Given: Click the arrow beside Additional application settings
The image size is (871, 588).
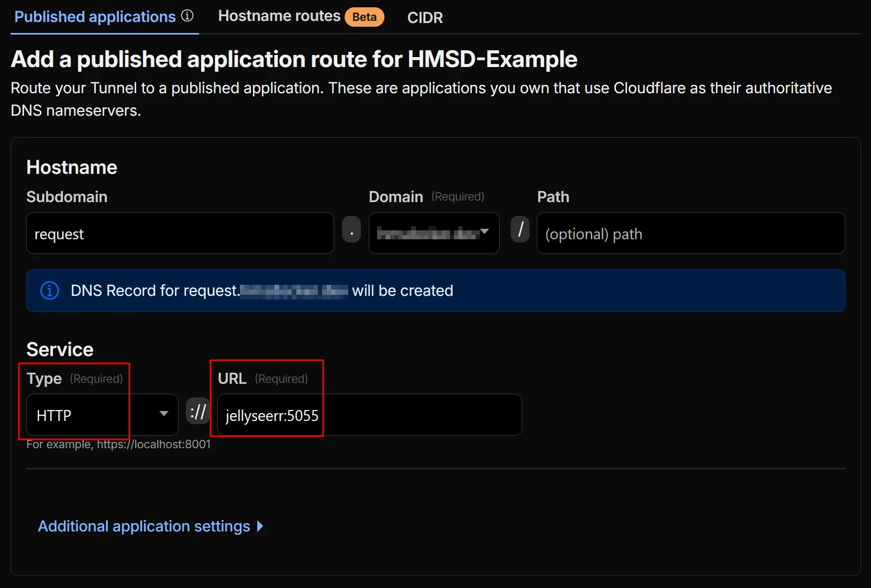Looking at the screenshot, I should (260, 527).
